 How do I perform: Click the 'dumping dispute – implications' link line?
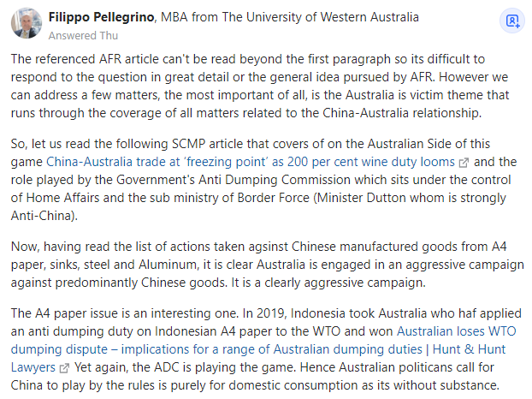pos(258,349)
